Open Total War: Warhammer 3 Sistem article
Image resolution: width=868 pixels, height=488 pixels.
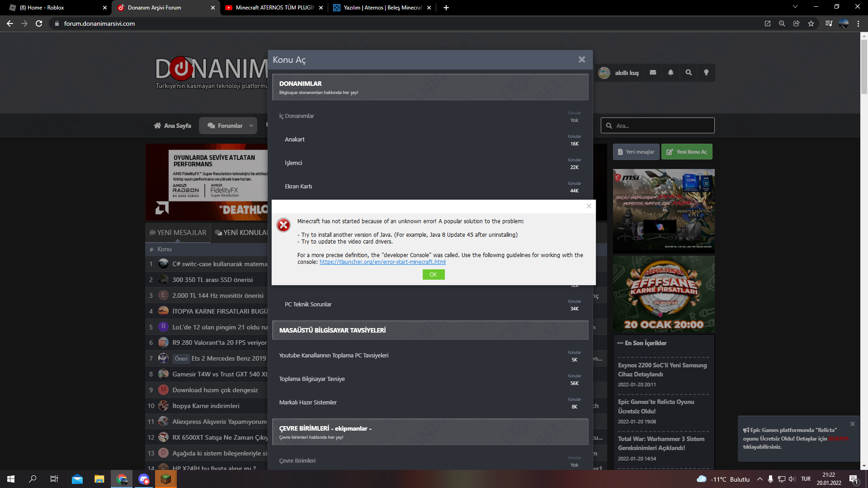click(x=661, y=443)
